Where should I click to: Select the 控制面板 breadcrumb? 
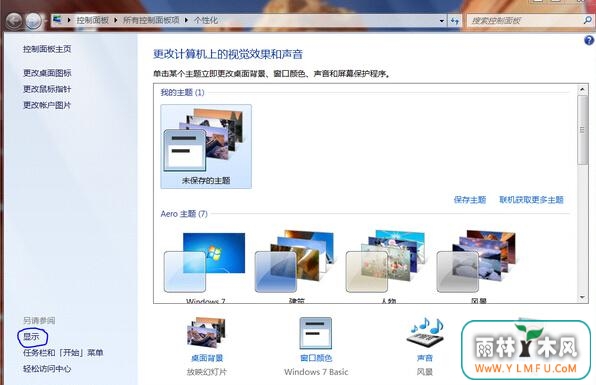(92, 20)
